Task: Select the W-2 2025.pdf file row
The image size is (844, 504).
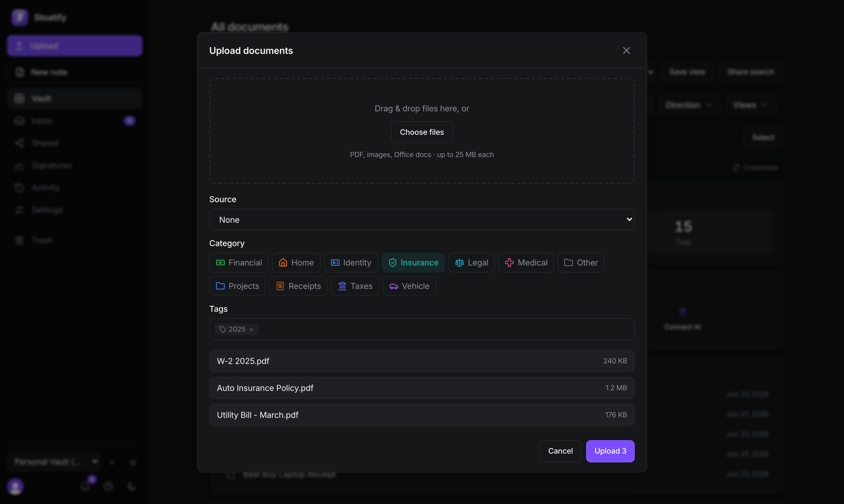Action: pyautogui.click(x=422, y=361)
